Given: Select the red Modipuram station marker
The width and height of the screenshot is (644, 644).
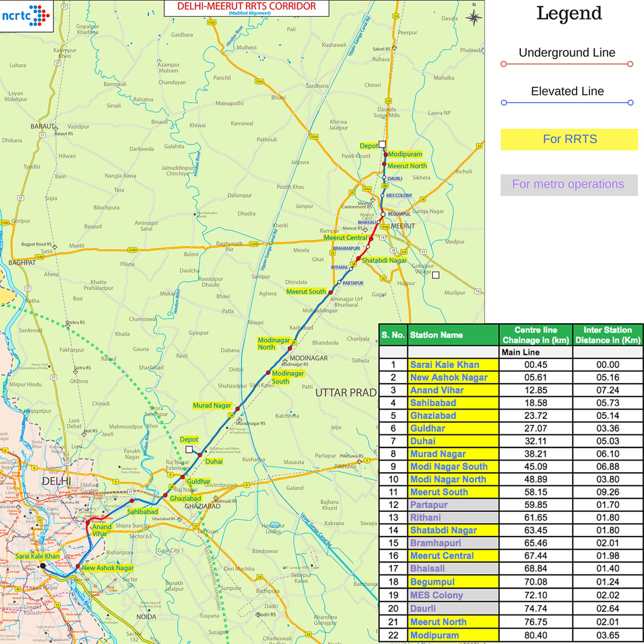Looking at the screenshot, I should coord(386,155).
